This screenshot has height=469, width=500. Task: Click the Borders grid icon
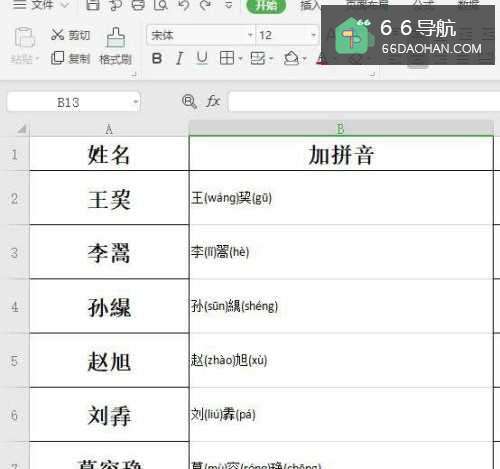pos(227,58)
